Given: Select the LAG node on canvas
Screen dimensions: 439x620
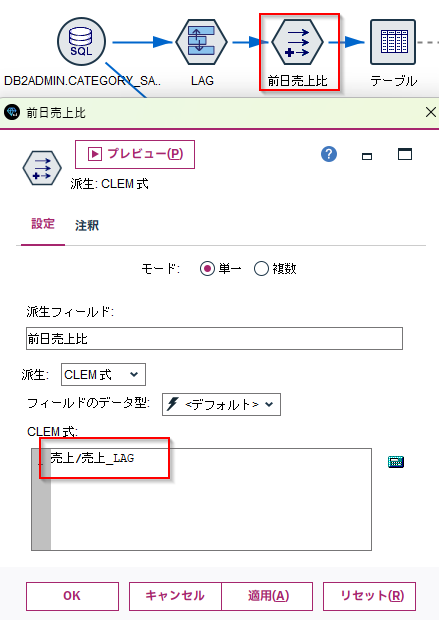Looking at the screenshot, I should tap(201, 42).
